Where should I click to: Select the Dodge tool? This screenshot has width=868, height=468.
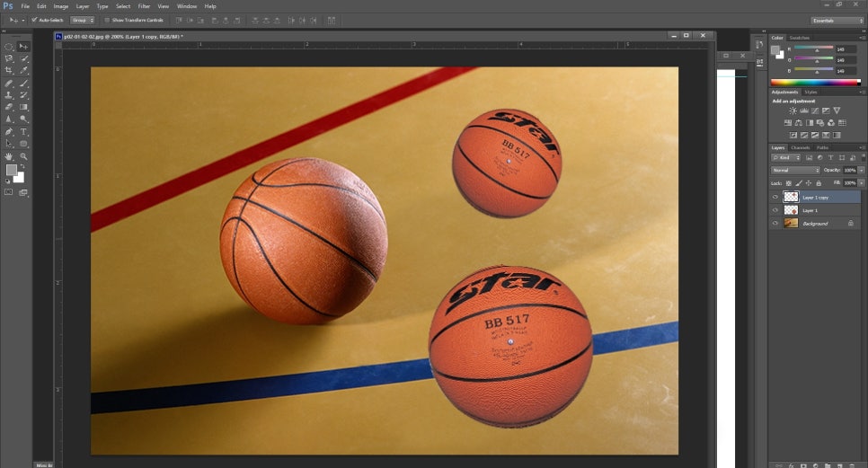point(23,119)
